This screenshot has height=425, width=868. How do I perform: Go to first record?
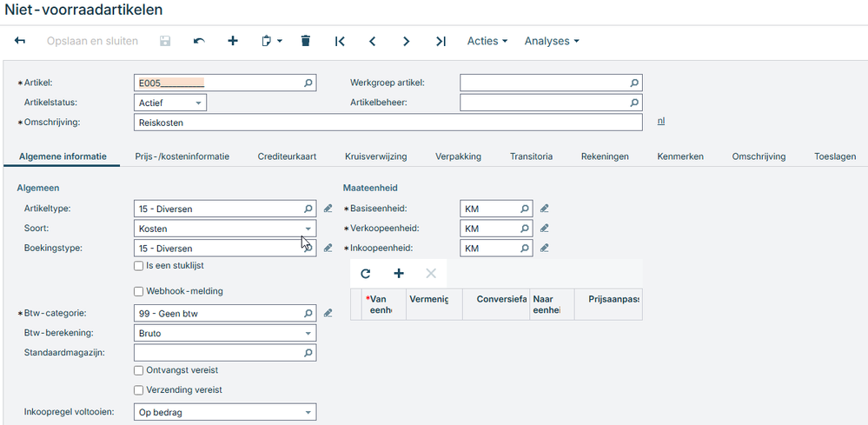point(340,41)
